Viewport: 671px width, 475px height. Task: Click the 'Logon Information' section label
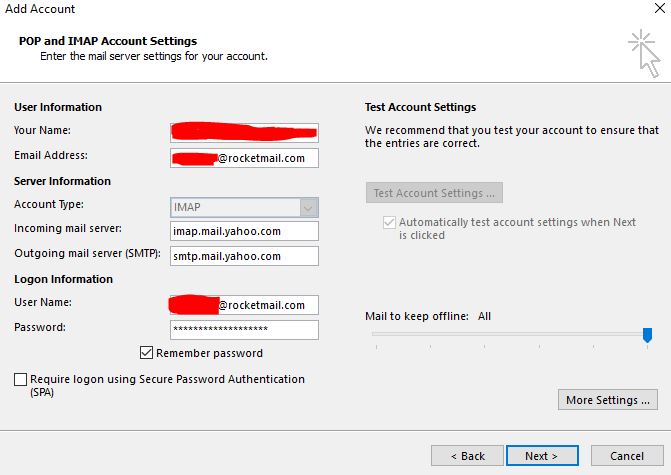tap(63, 279)
